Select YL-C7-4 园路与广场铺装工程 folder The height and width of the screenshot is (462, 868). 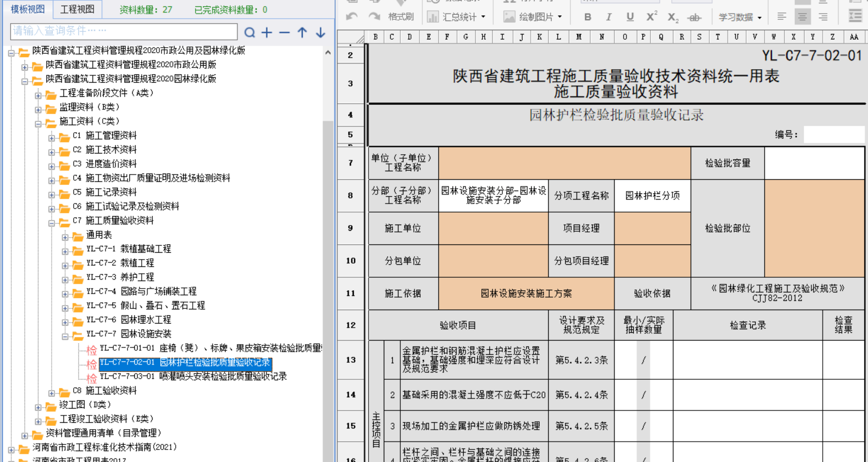point(141,291)
